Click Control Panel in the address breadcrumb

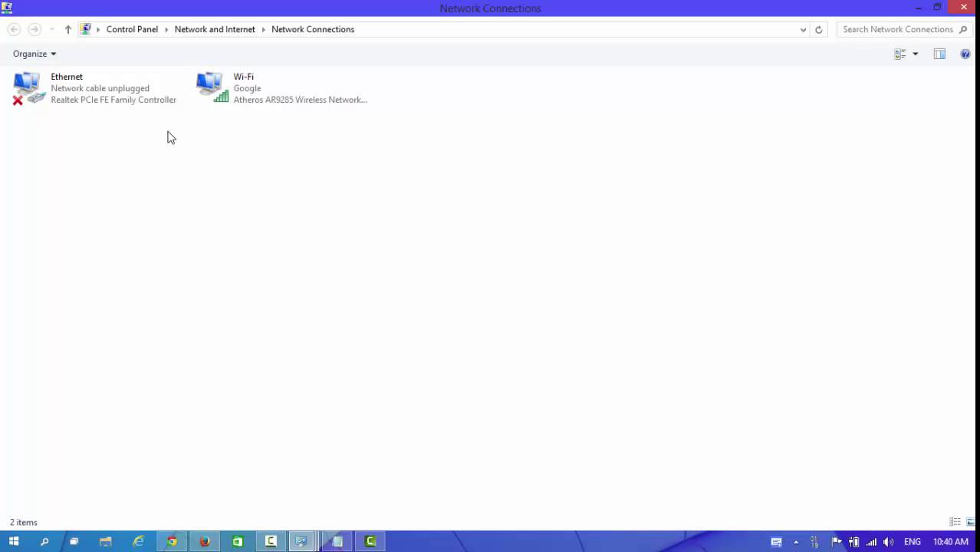(x=132, y=29)
